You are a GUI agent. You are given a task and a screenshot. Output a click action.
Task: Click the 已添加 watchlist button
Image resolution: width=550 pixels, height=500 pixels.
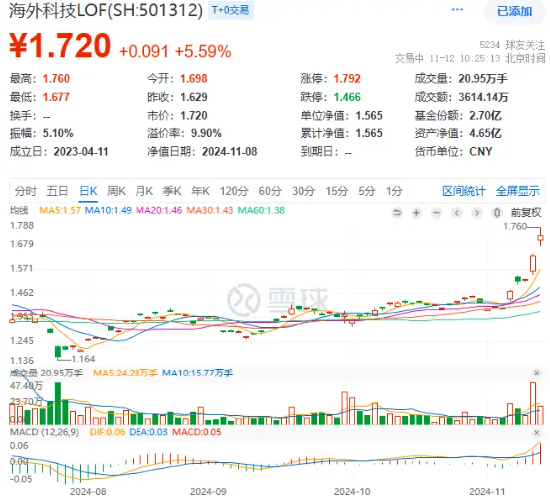(515, 11)
